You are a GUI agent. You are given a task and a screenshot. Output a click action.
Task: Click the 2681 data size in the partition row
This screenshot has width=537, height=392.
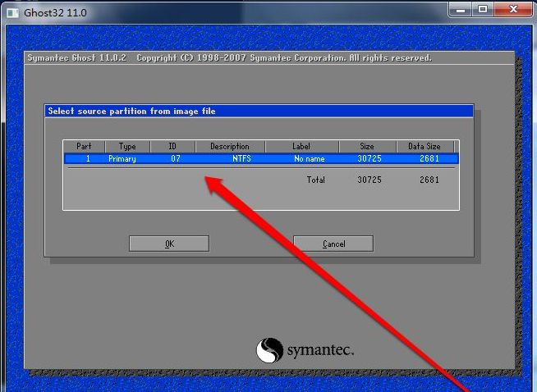(x=429, y=159)
